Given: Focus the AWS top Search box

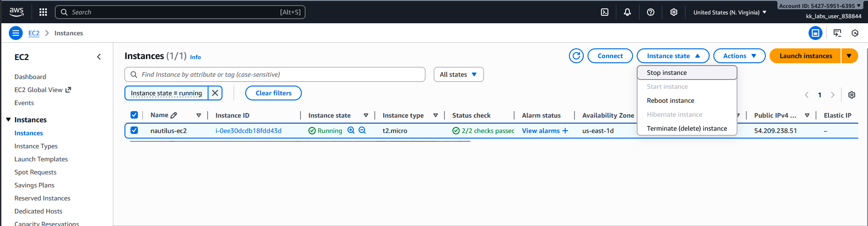Looking at the screenshot, I should coord(180,12).
